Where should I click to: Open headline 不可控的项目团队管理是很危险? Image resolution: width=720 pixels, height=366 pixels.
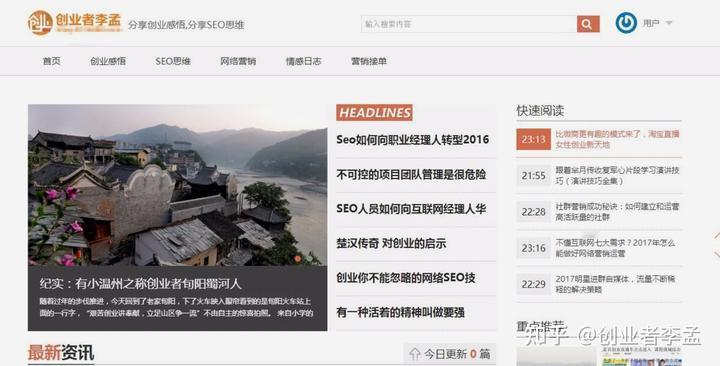coord(411,175)
